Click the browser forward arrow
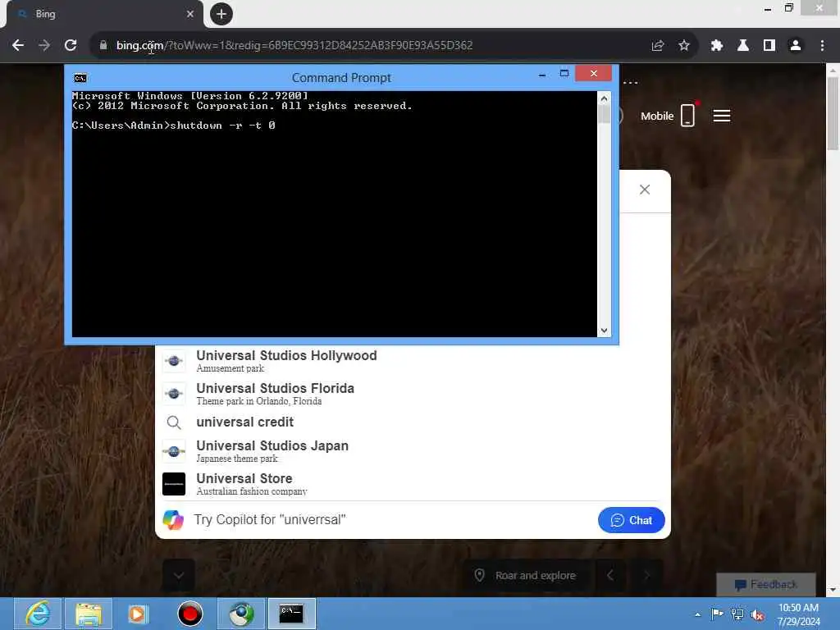 click(44, 46)
